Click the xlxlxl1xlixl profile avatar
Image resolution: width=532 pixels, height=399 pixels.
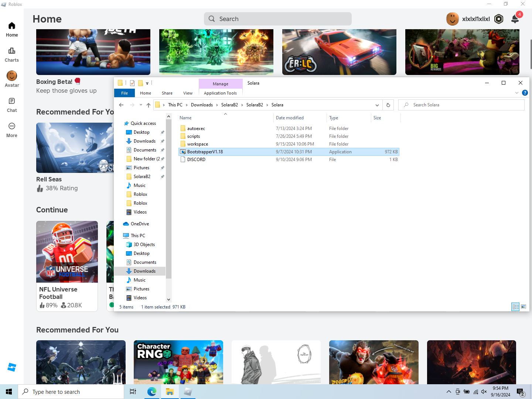coord(453,19)
